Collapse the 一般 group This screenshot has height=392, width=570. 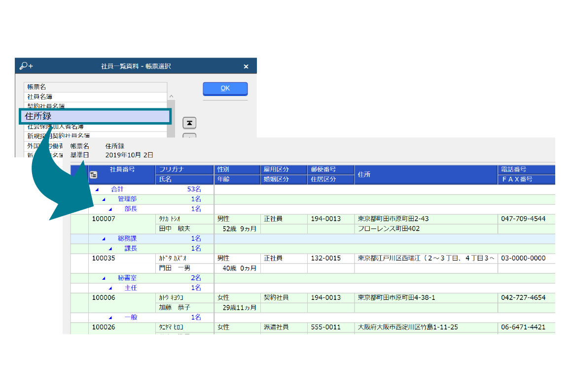pos(110,318)
